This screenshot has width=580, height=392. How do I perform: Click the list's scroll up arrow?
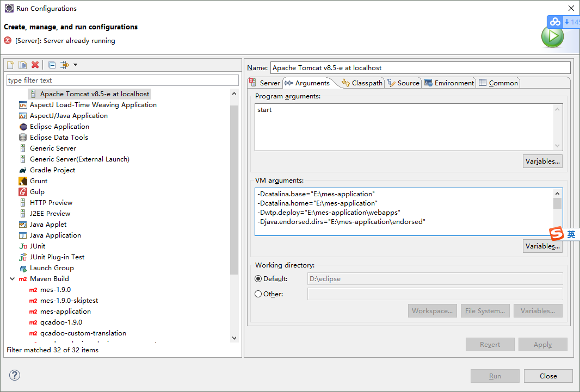tap(234, 94)
